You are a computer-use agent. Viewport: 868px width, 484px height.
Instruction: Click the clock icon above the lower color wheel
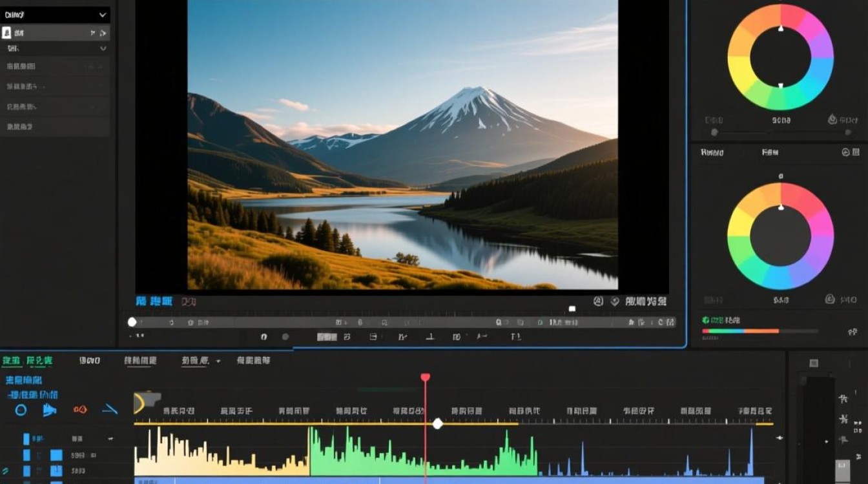(846, 152)
